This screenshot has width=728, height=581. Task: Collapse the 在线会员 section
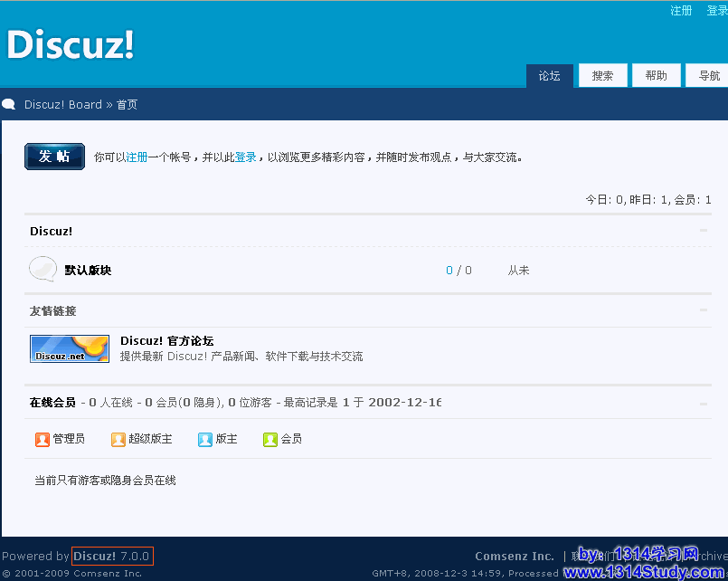(x=704, y=403)
